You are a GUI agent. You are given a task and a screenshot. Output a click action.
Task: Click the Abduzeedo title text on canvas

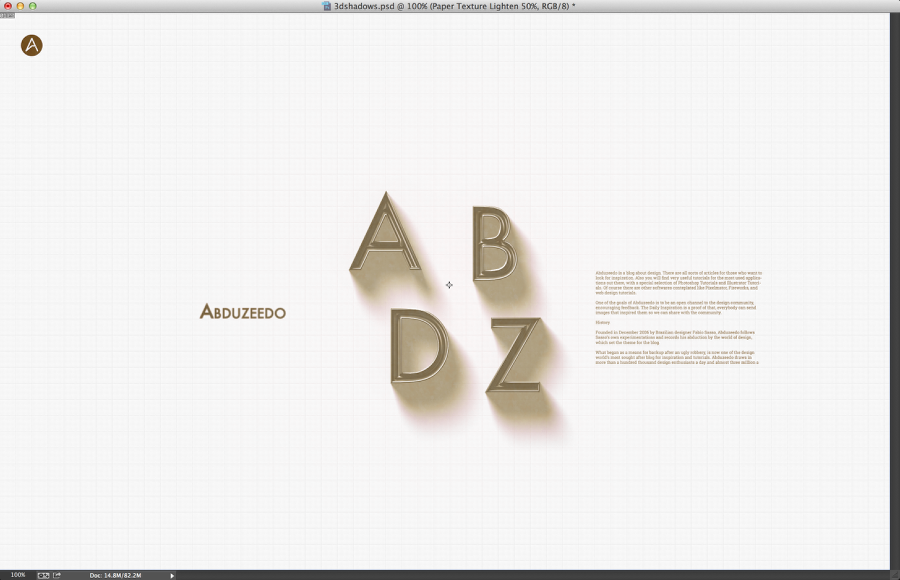pyautogui.click(x=243, y=312)
